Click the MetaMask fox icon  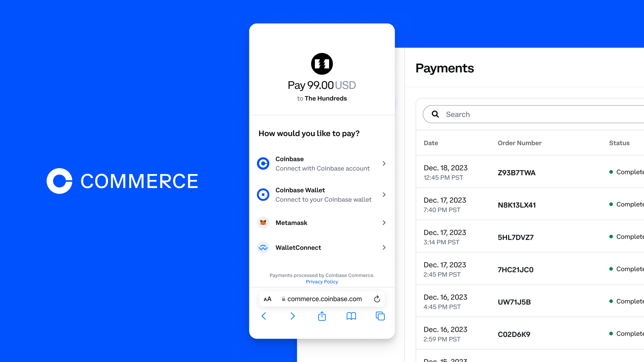pos(263,222)
